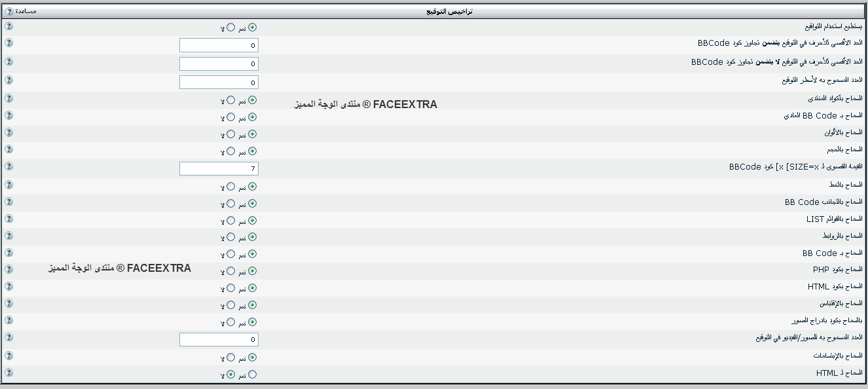Select نعم for the last السماح لـ HTML row

[x=253, y=375]
